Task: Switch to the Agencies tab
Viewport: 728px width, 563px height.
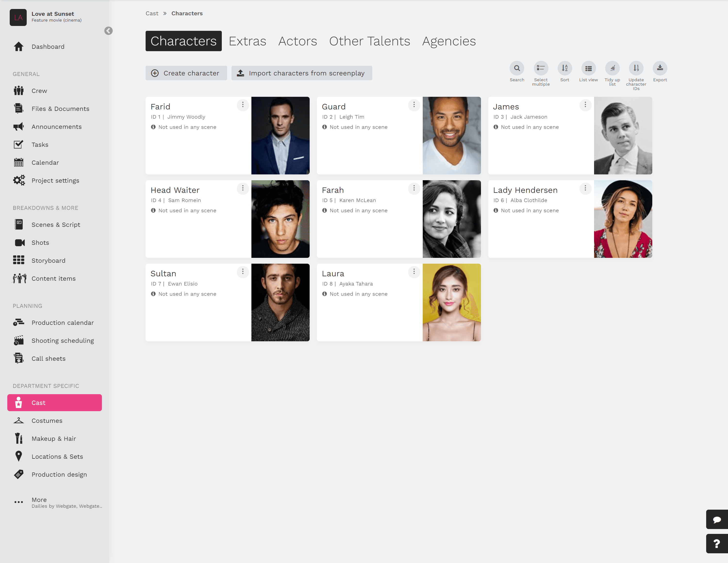Action: 449,41
